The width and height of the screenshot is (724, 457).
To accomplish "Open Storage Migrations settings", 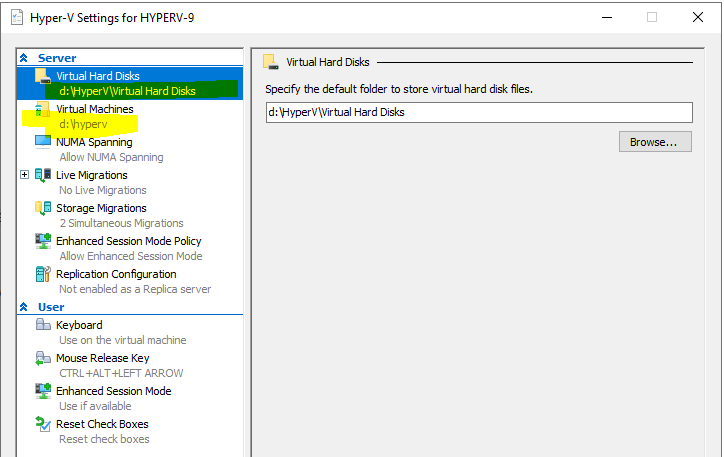I will pos(101,208).
